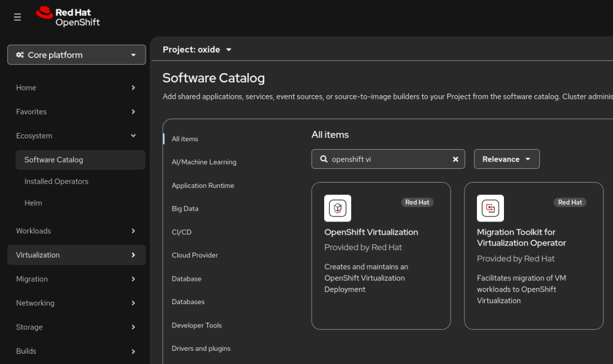Filter by Big Data category
The image size is (613, 364).
(x=185, y=208)
